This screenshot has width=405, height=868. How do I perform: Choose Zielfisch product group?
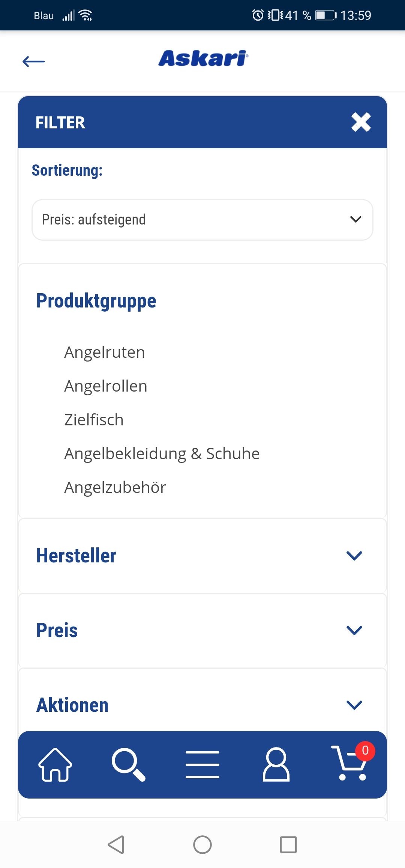94,420
